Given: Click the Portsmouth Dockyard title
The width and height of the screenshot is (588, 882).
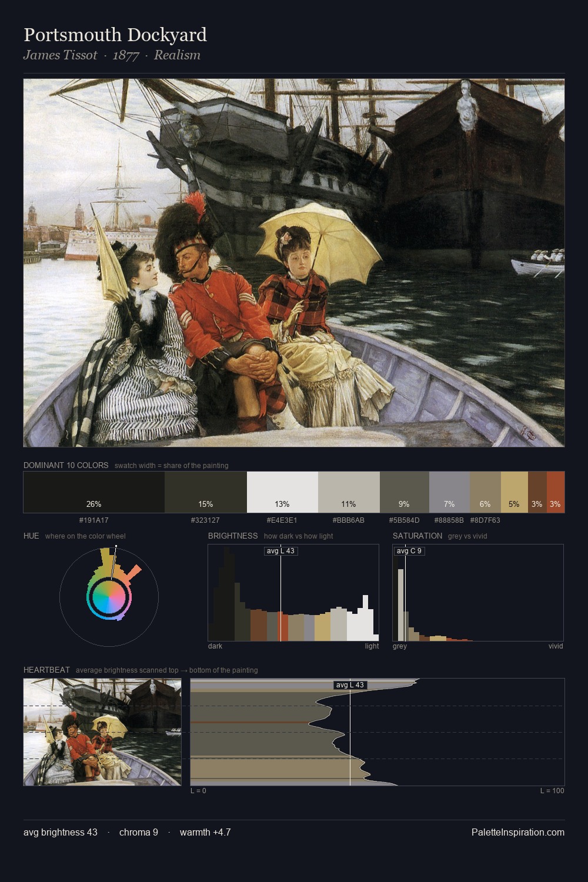Looking at the screenshot, I should (115, 35).
